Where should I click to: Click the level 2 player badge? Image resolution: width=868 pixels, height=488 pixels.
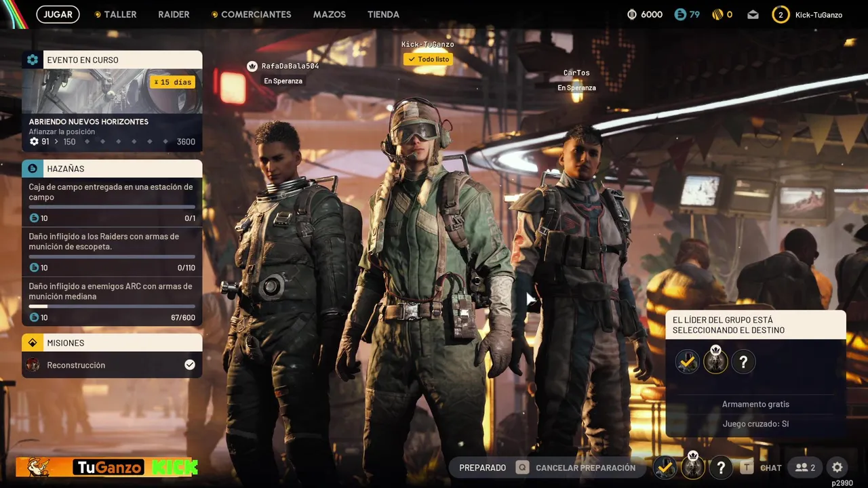pos(781,14)
